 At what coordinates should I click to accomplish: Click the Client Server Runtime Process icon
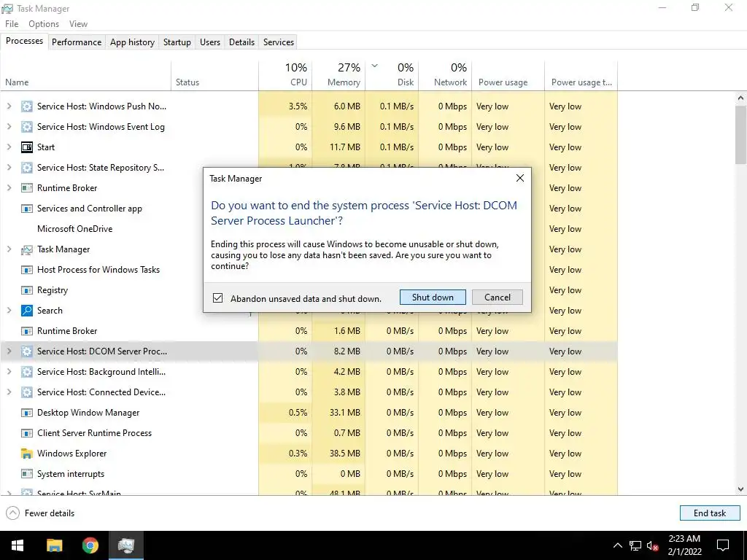pyautogui.click(x=27, y=433)
